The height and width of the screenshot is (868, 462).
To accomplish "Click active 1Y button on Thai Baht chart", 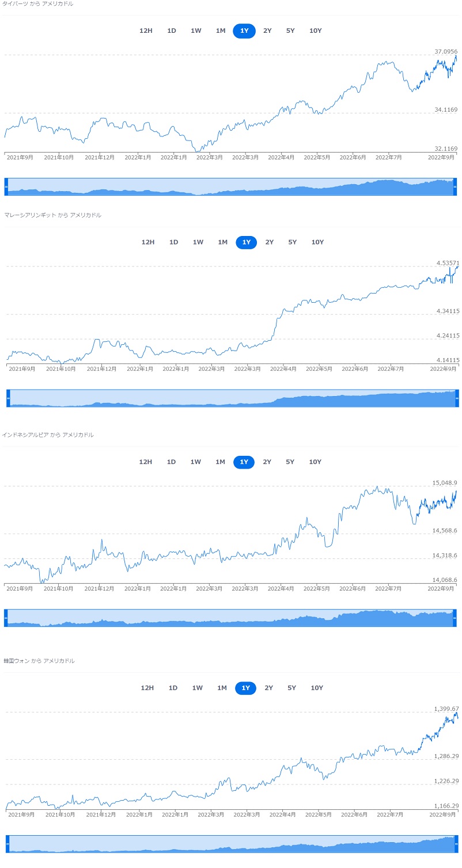I will tap(244, 31).
